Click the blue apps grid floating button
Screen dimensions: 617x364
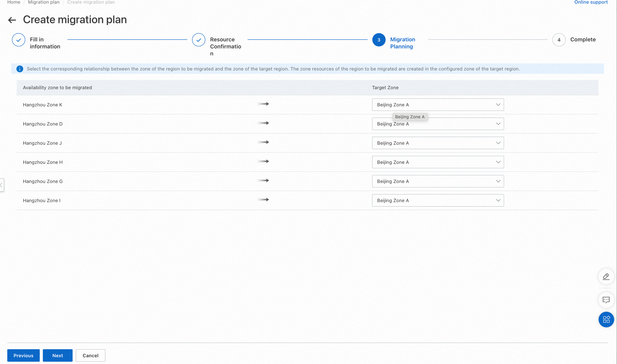(606, 319)
